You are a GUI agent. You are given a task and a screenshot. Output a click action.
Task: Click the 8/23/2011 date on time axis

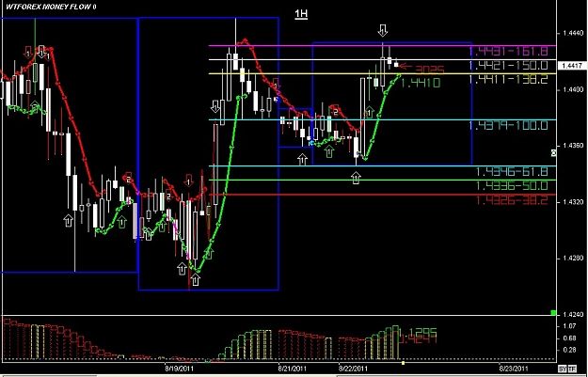tap(515, 369)
